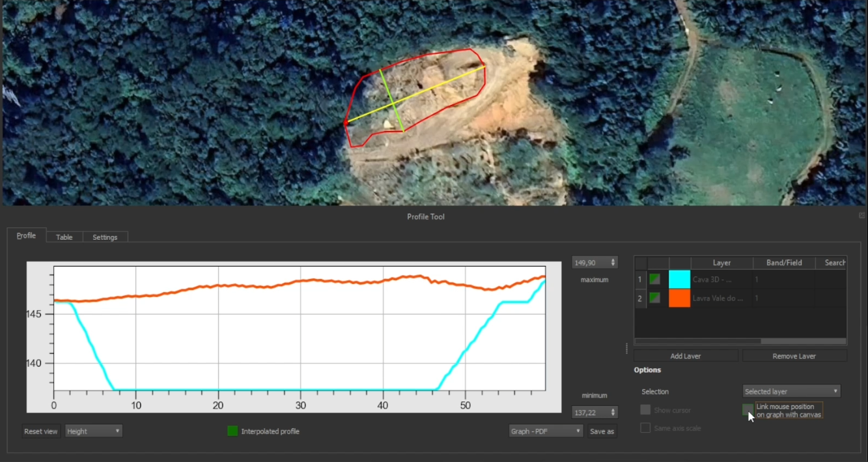Open the Selected layer selection dropdown
The height and width of the screenshot is (462, 868).
(x=792, y=391)
